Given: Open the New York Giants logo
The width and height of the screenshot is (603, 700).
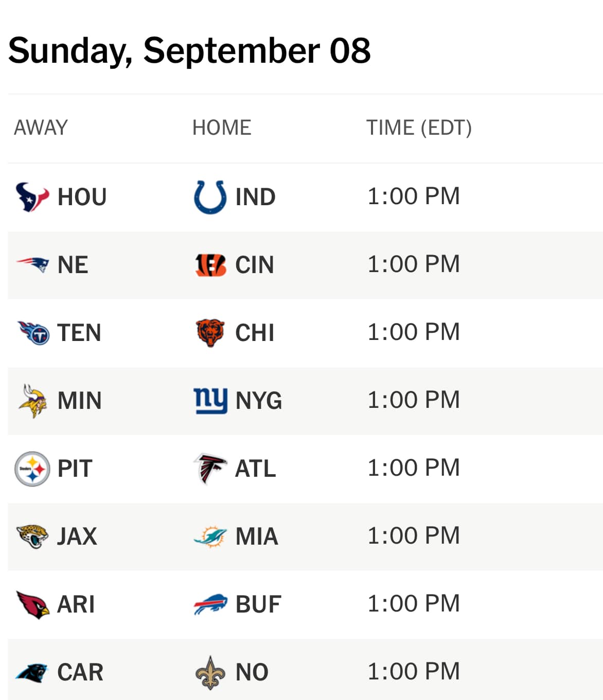Looking at the screenshot, I should tap(210, 400).
